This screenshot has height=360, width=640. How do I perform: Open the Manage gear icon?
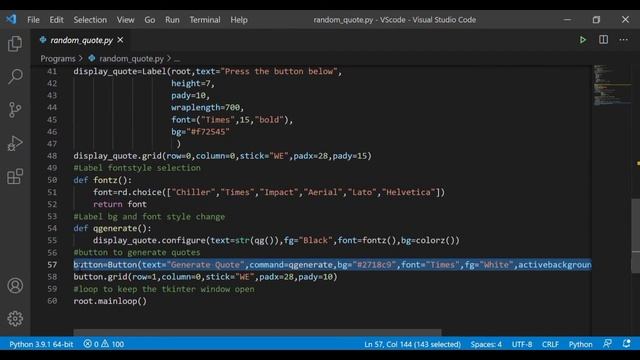[15, 318]
